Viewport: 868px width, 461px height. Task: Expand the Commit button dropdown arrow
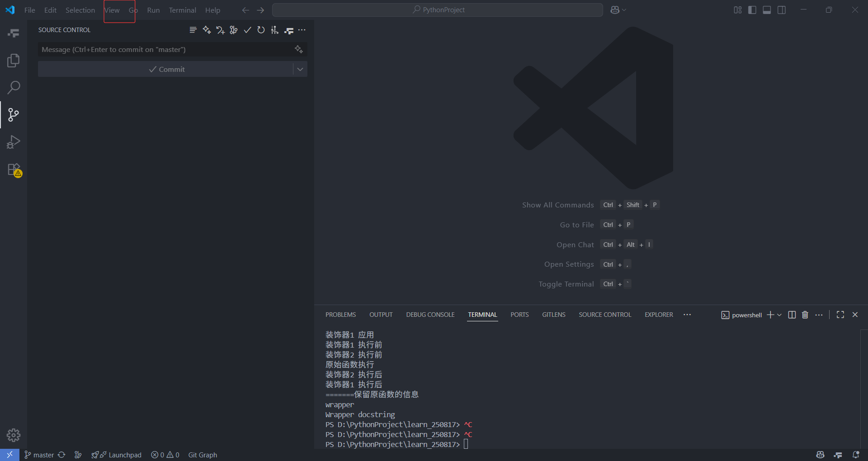coord(300,69)
